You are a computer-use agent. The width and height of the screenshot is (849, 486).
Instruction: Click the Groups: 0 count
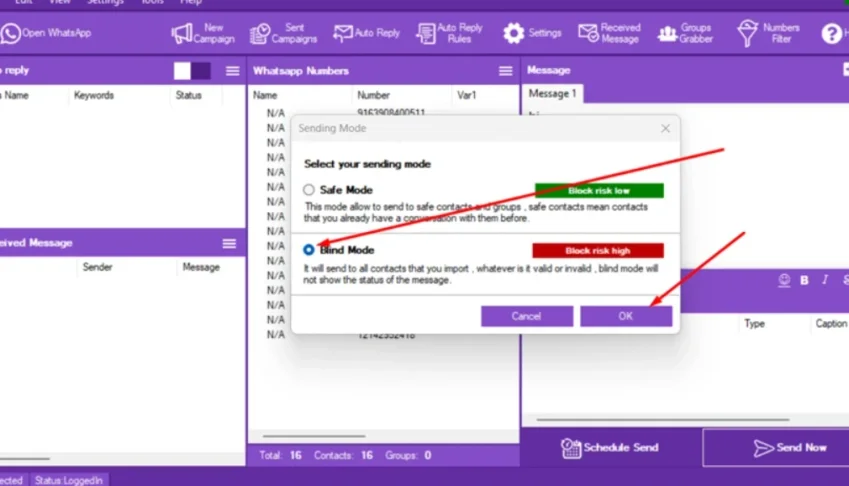(x=408, y=456)
